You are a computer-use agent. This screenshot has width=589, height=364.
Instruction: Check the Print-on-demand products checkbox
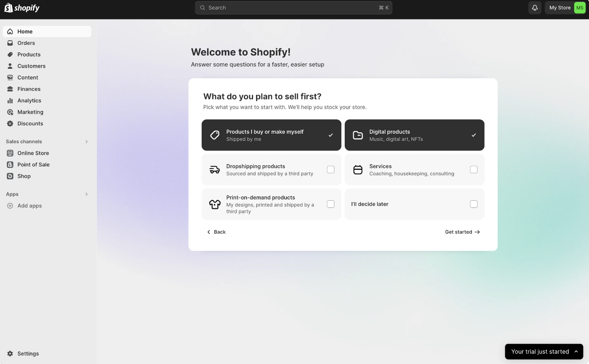pyautogui.click(x=331, y=204)
